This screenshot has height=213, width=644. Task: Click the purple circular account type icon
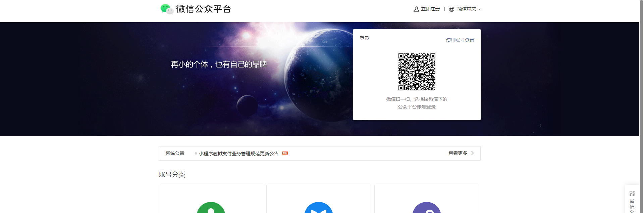[x=426, y=208]
